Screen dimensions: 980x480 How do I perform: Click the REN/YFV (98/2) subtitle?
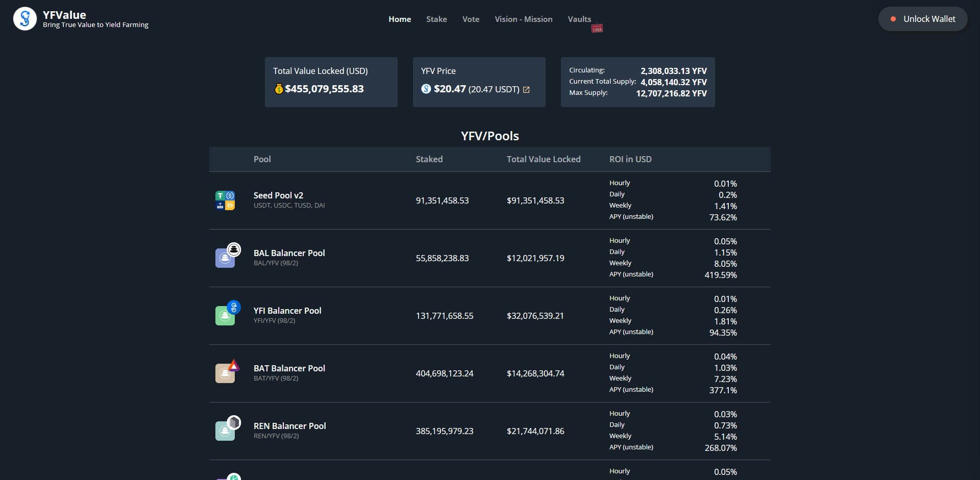276,436
